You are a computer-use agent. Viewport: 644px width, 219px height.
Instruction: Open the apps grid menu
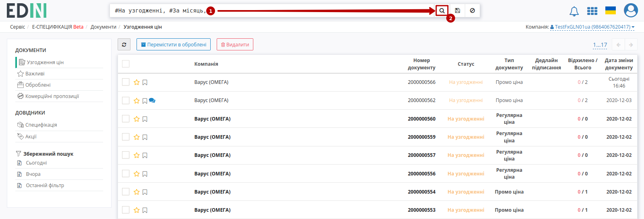pyautogui.click(x=592, y=11)
